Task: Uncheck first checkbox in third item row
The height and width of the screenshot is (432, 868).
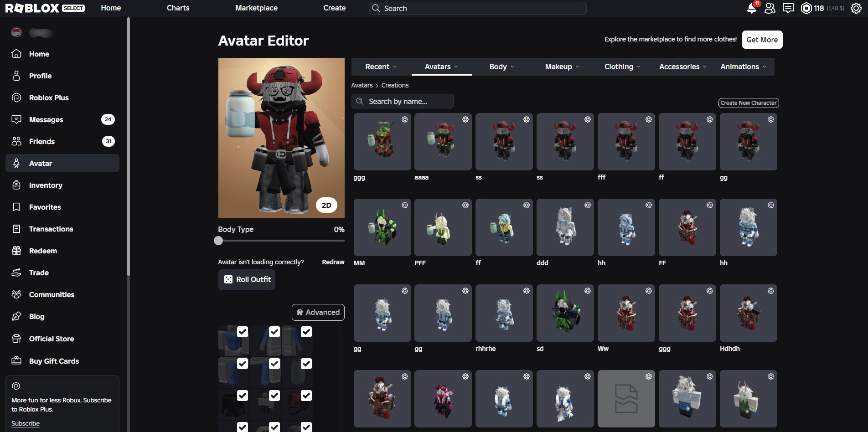Action: (x=243, y=396)
